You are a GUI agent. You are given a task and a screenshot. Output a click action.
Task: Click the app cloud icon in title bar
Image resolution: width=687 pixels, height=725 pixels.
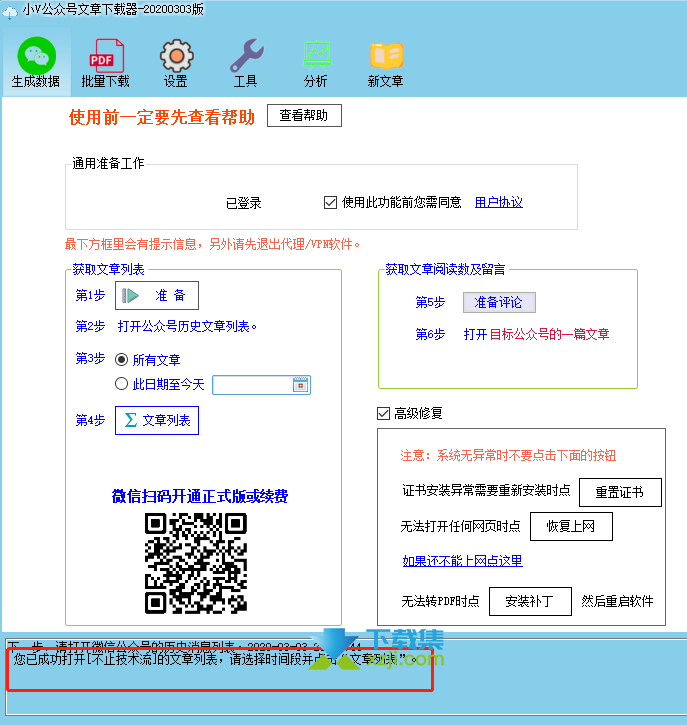(x=9, y=11)
